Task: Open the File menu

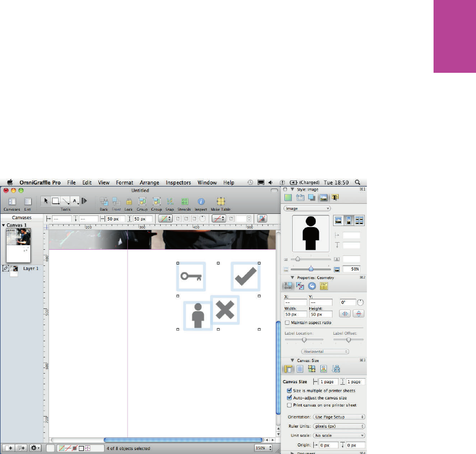Action: point(71,183)
